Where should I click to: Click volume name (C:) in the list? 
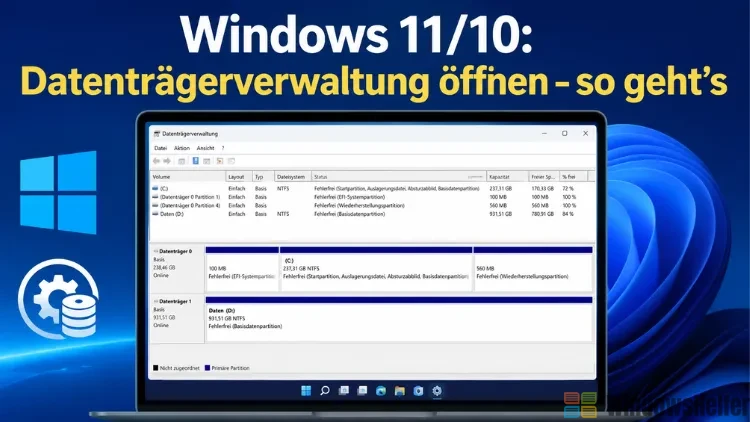[164, 189]
